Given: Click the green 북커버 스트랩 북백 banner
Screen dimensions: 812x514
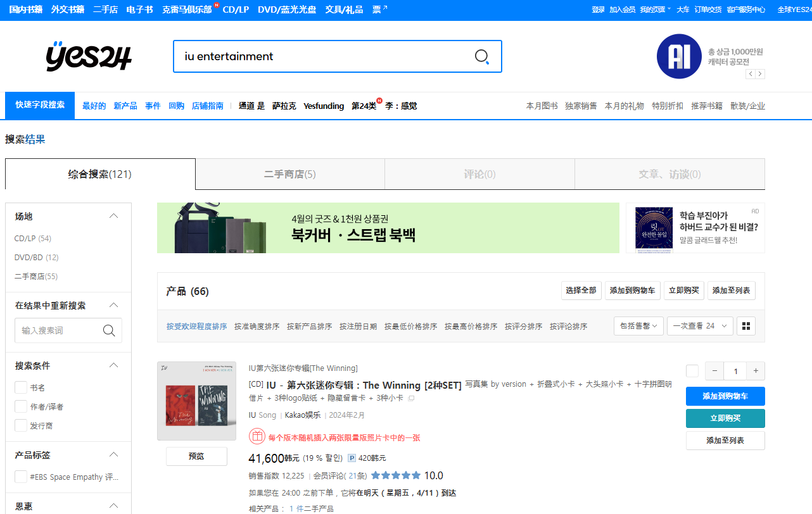Looking at the screenshot, I should point(388,228).
